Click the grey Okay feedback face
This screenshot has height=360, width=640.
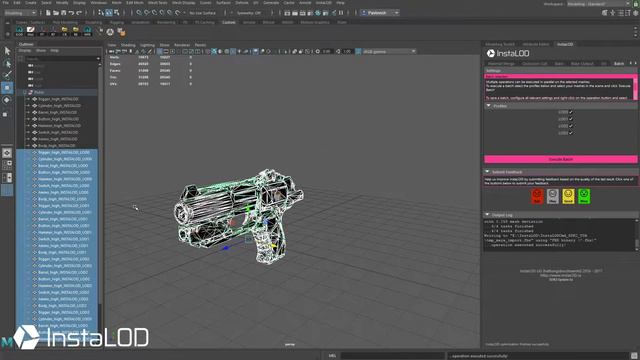553,196
